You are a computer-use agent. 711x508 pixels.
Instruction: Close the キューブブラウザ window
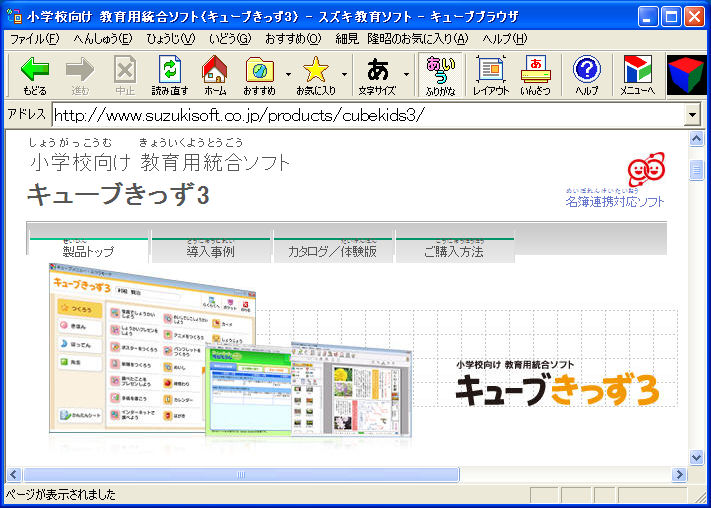tap(695, 17)
